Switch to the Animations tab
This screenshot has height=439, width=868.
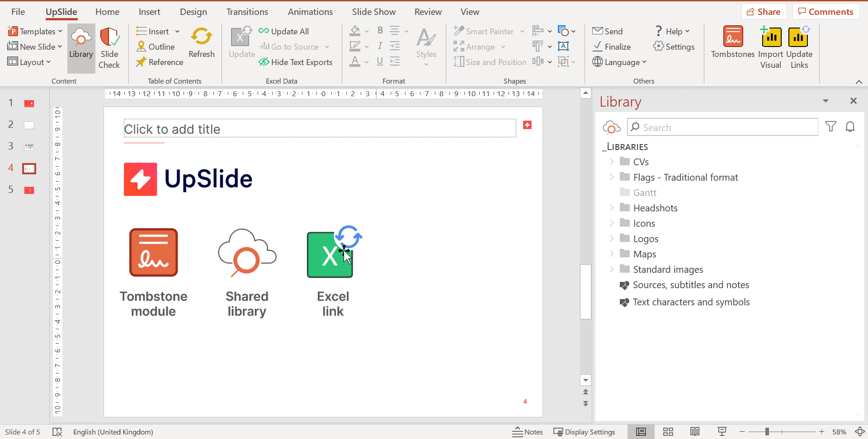(x=310, y=12)
